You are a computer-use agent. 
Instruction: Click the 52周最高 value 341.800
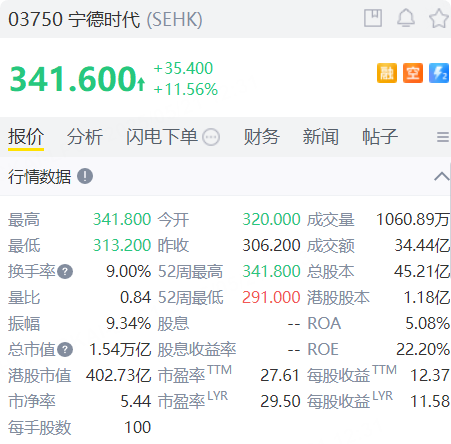click(x=271, y=272)
